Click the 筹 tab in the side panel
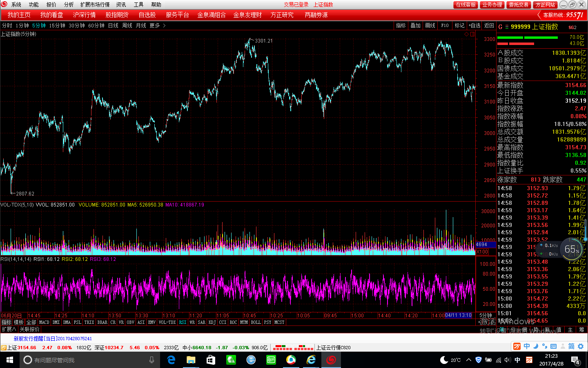 click(582, 330)
